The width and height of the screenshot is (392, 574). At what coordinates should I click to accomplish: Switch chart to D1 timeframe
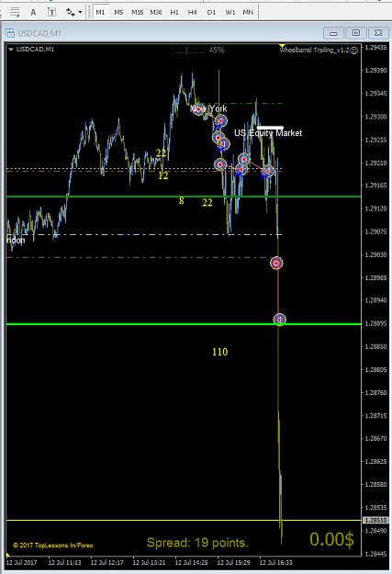click(211, 12)
